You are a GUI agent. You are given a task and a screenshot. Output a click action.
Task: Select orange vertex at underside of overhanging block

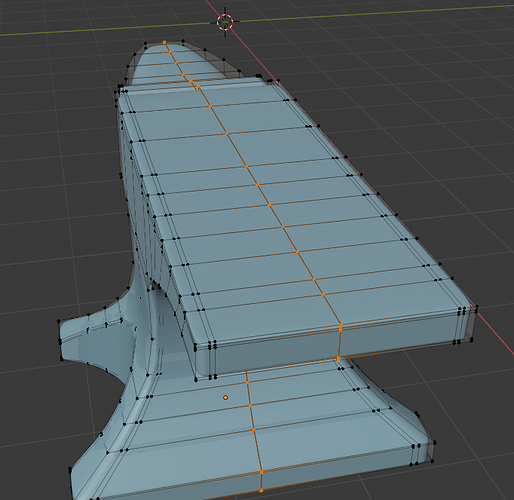coord(339,359)
